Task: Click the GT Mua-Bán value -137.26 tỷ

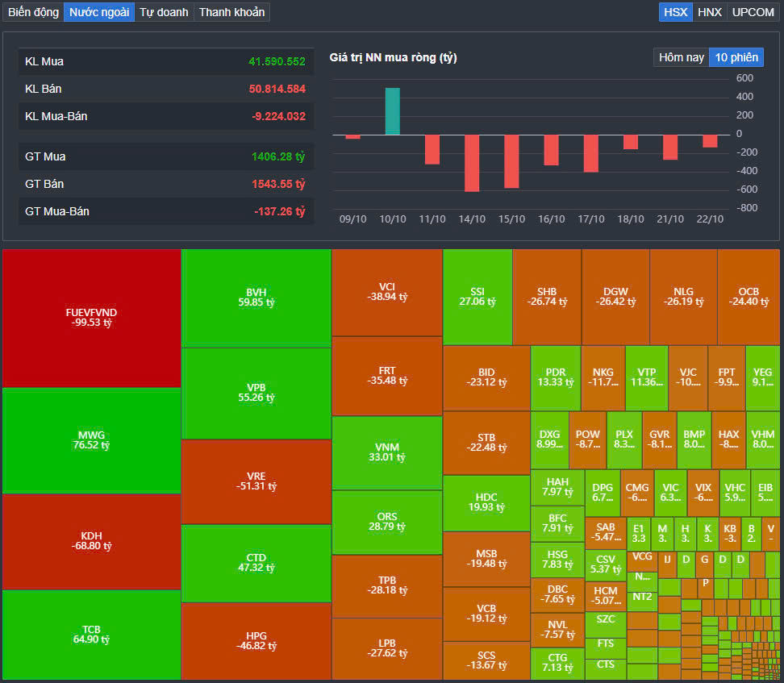Action: pos(280,211)
